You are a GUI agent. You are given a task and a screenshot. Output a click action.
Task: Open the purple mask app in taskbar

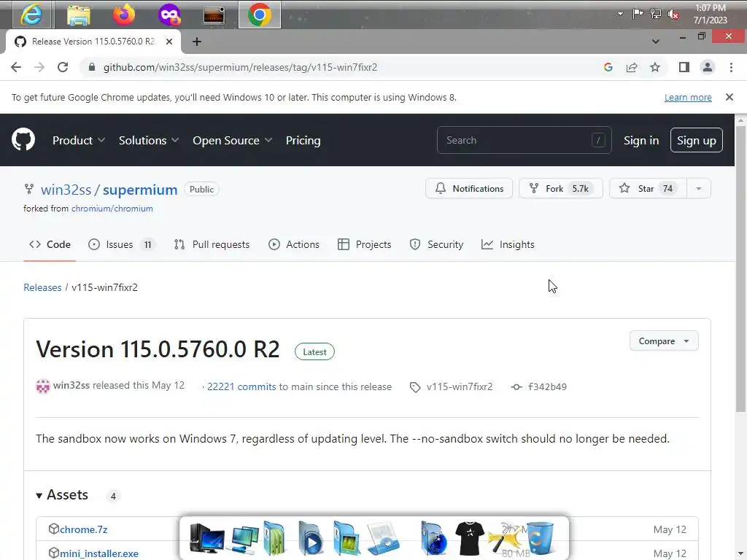click(169, 15)
